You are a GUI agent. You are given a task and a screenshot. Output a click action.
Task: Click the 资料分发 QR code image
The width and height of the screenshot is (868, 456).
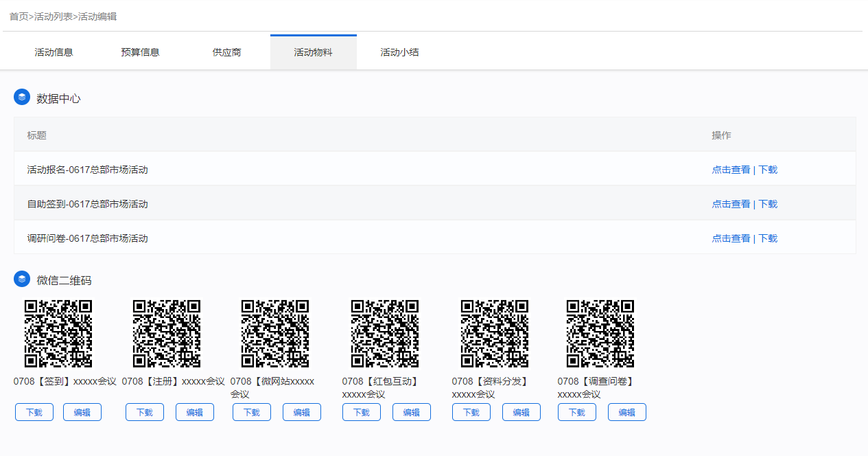(495, 334)
